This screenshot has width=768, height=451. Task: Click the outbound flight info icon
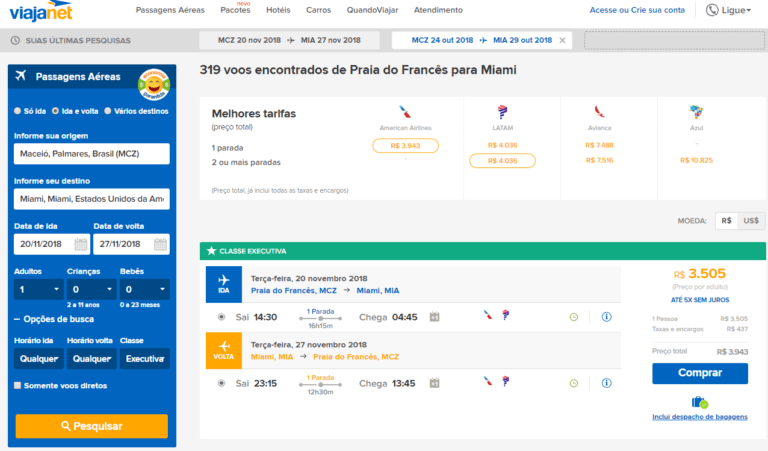(606, 317)
